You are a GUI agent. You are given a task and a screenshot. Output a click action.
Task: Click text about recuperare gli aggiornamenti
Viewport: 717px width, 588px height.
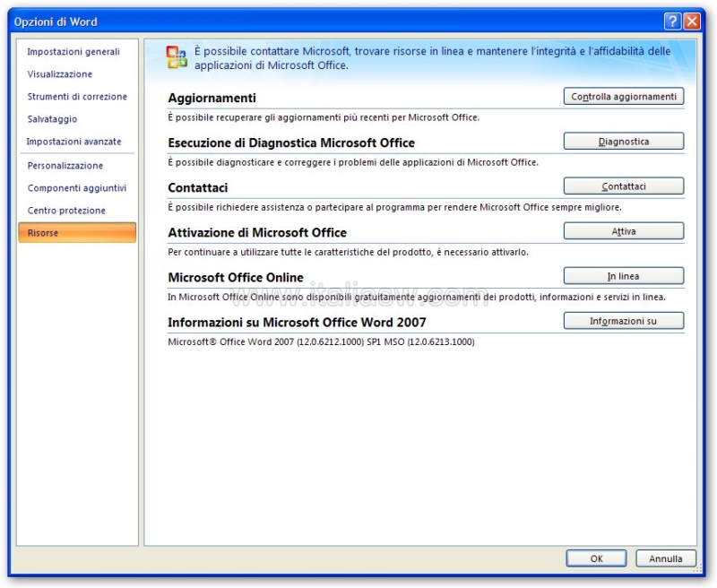324,117
